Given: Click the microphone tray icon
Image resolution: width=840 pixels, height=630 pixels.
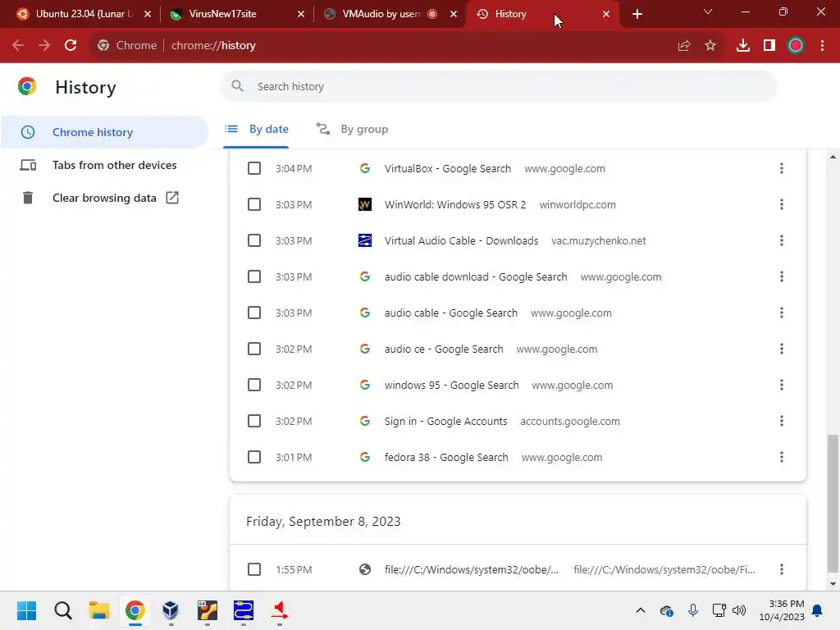Looking at the screenshot, I should coord(692,610).
